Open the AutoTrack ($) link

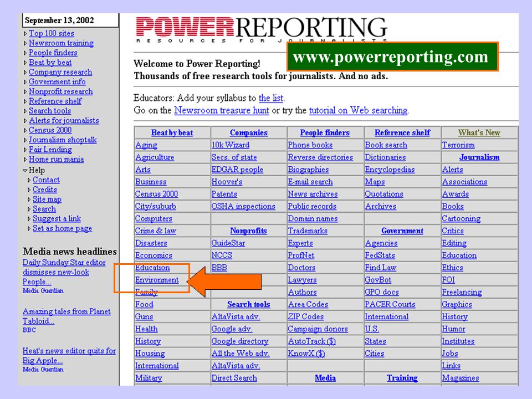312,341
